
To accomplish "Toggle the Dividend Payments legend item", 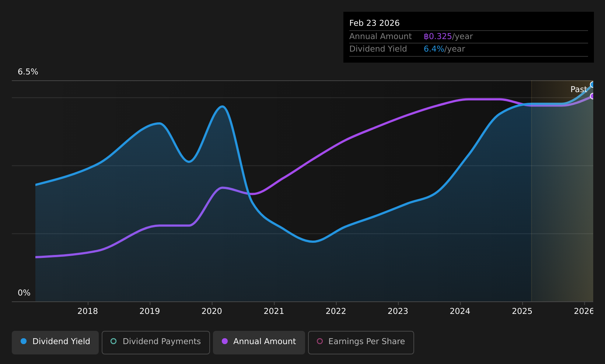I will coord(155,342).
